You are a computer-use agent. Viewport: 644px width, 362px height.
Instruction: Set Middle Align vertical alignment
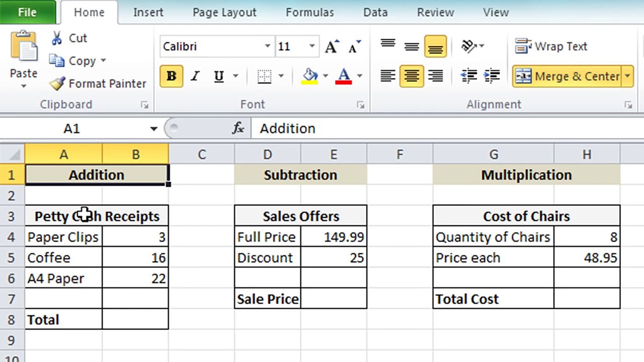tap(412, 46)
